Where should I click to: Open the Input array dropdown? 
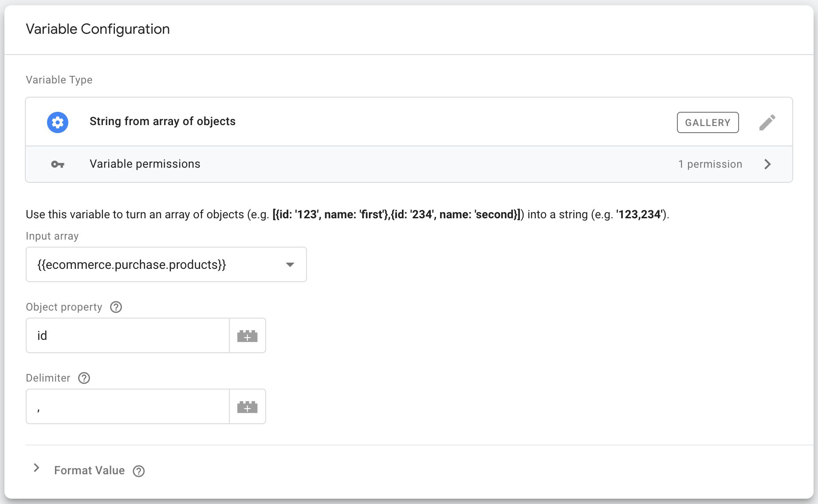coord(290,264)
